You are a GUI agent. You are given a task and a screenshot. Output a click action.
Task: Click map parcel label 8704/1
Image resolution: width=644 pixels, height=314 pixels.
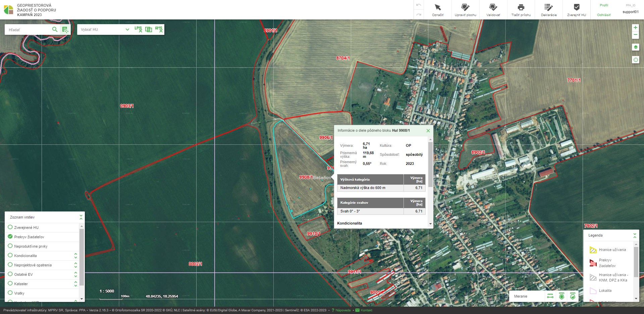(x=343, y=58)
